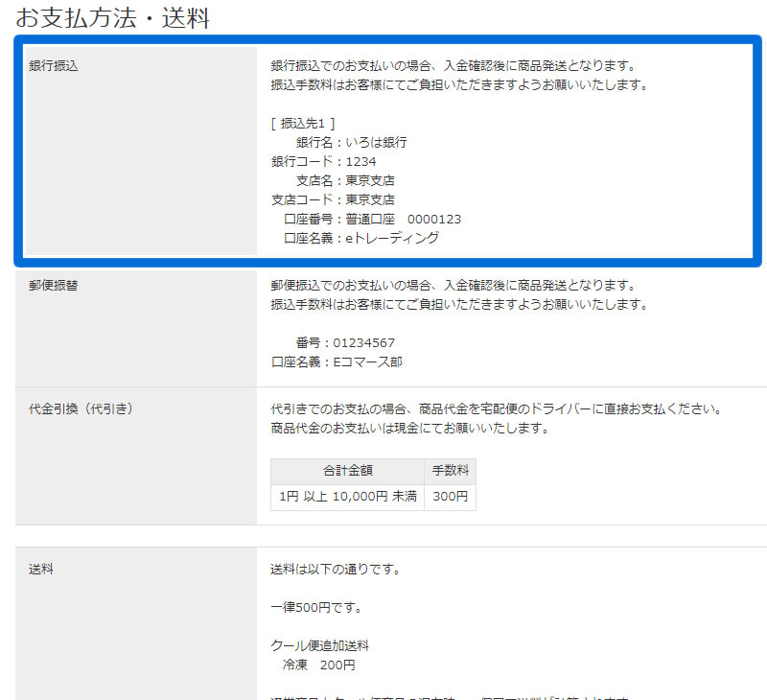Click the 合計金額 table header
The image size is (767, 700).
click(347, 471)
